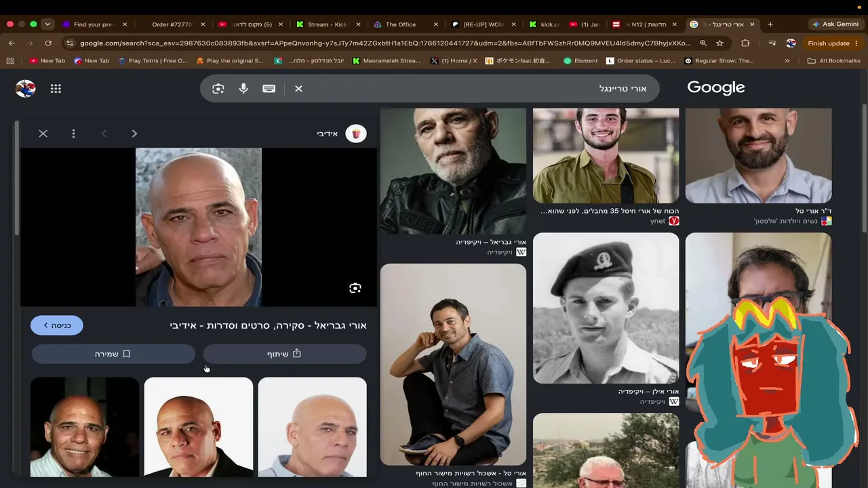868x488 pixels.
Task: Open the Regular Show bookmark
Action: point(719,60)
